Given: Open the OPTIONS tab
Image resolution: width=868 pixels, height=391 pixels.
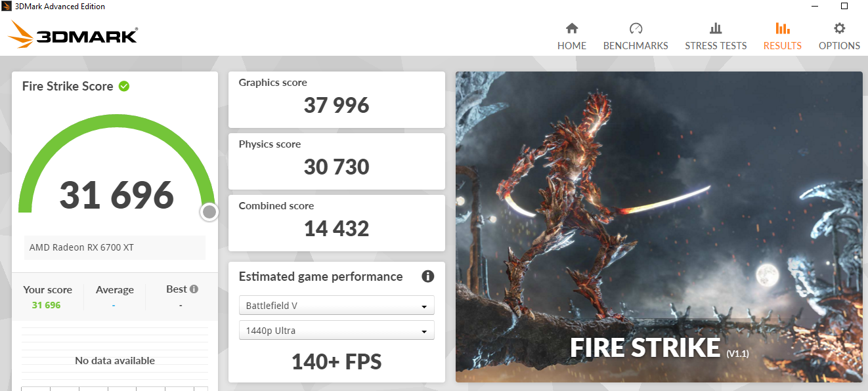Looking at the screenshot, I should (x=839, y=37).
